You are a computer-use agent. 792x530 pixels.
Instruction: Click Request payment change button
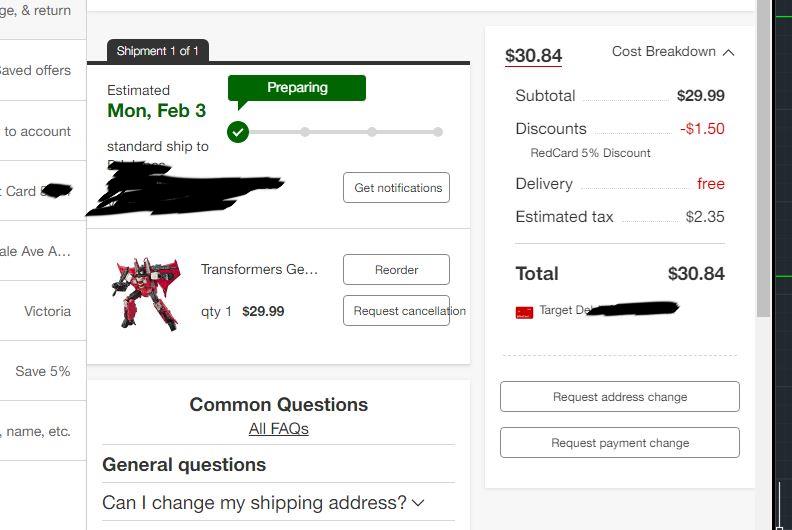(x=620, y=442)
